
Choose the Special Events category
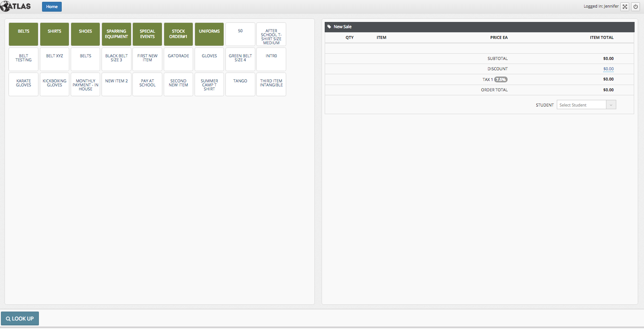(147, 34)
